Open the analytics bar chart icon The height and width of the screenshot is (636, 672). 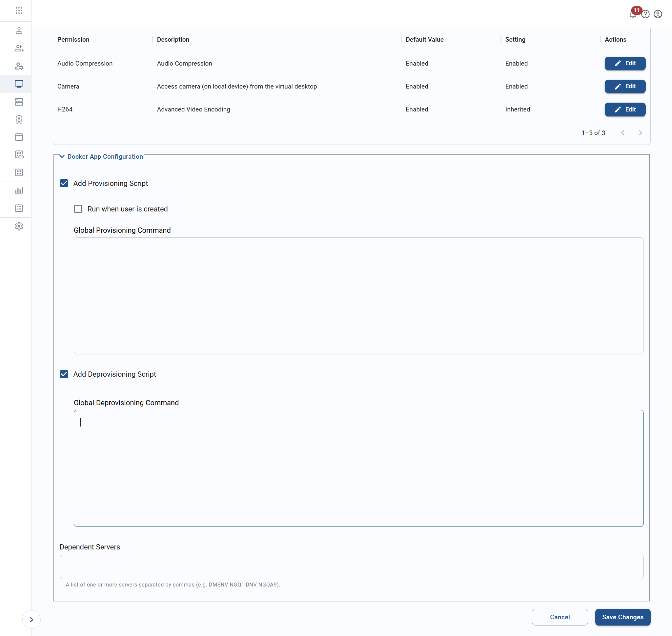pyautogui.click(x=19, y=190)
